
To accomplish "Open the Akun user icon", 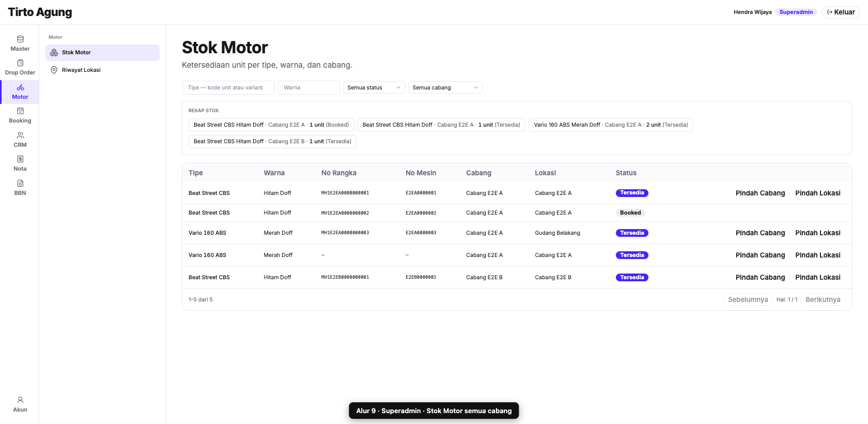I will point(20,400).
